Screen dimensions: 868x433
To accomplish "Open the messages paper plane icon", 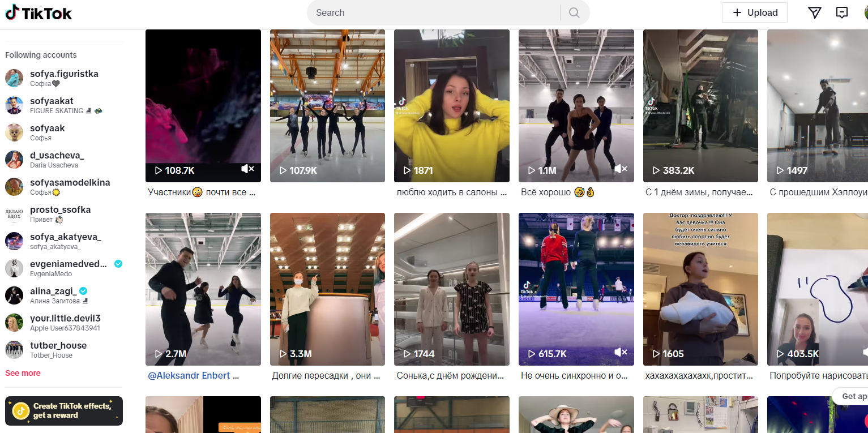I will [814, 13].
